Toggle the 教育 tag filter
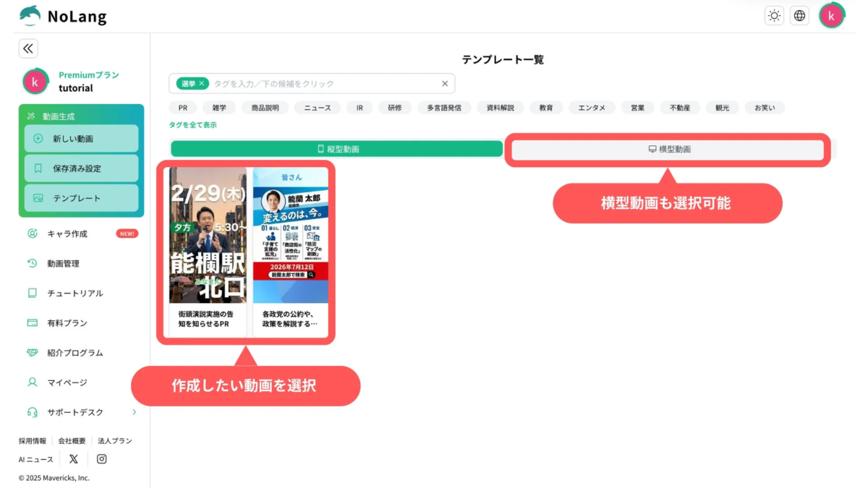This screenshot has width=868, height=488. click(x=546, y=107)
